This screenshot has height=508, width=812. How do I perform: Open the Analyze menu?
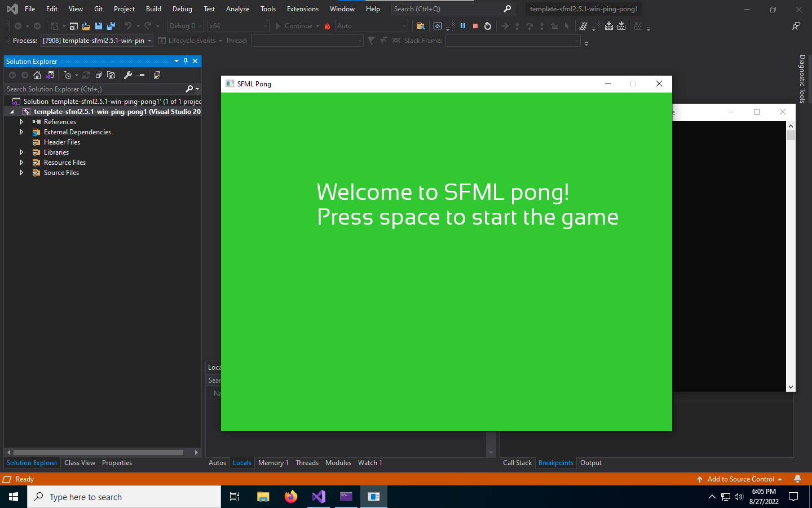(x=237, y=9)
